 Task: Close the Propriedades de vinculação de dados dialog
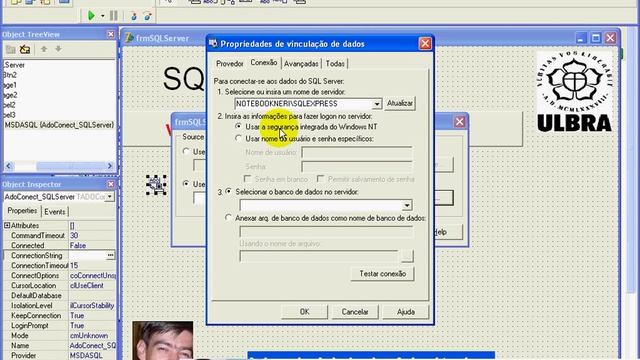pyautogui.click(x=425, y=43)
